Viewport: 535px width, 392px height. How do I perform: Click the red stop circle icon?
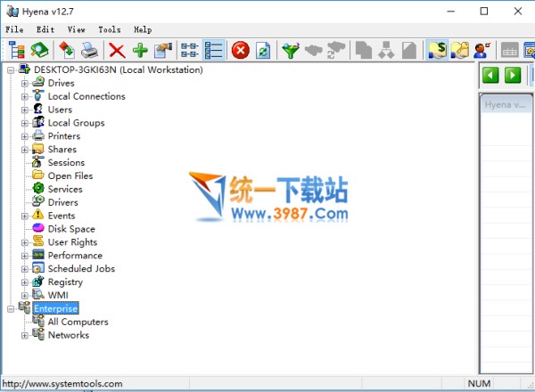pos(241,51)
